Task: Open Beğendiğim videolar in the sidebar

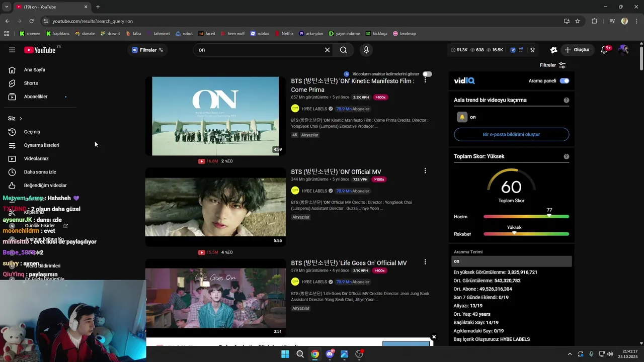Action: tap(45, 186)
